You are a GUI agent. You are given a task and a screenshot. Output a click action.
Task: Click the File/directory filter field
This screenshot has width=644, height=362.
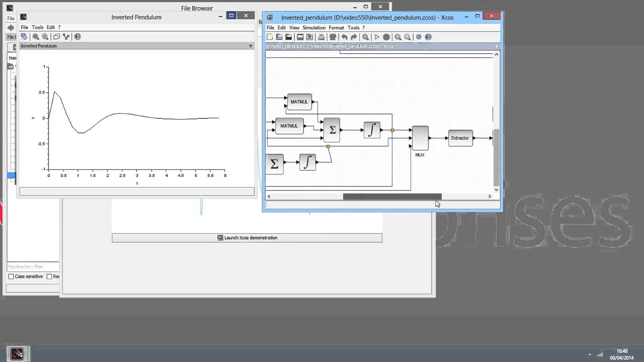click(x=33, y=266)
